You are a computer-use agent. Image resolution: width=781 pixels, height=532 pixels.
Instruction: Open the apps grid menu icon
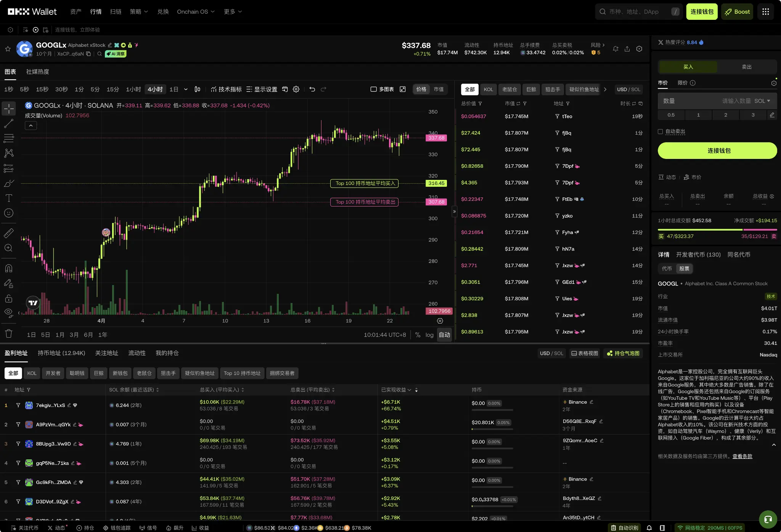point(765,12)
